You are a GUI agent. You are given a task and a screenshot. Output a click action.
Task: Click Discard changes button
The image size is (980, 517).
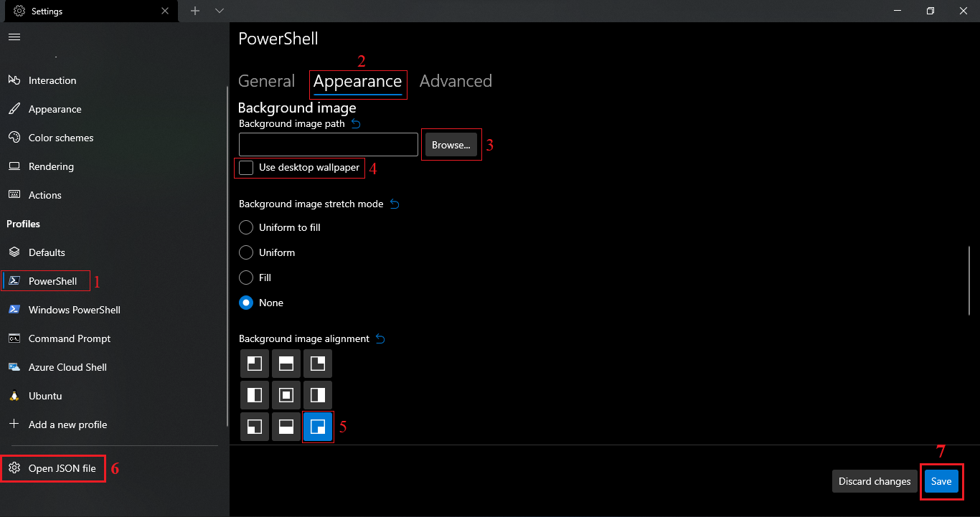(x=875, y=481)
